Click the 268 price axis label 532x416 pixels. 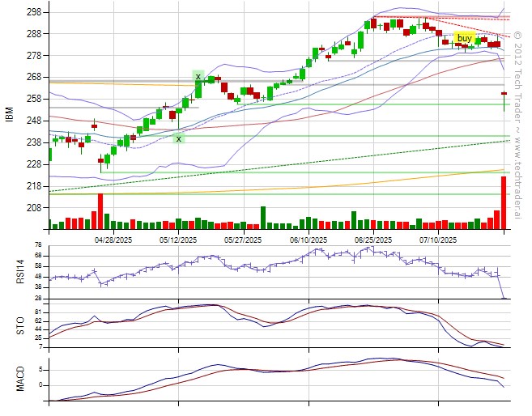[33, 78]
